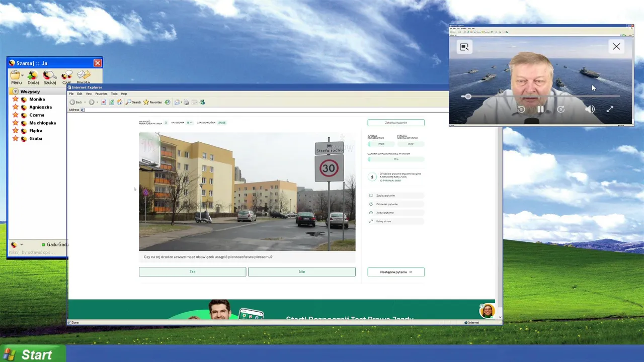Image resolution: width=644 pixels, height=362 pixels.
Task: Click the support avatar chat bubble
Action: pos(487,311)
